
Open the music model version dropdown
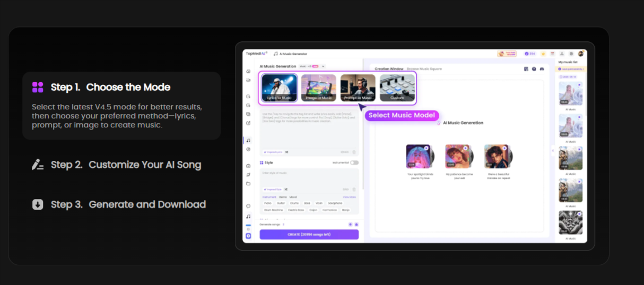point(311,66)
